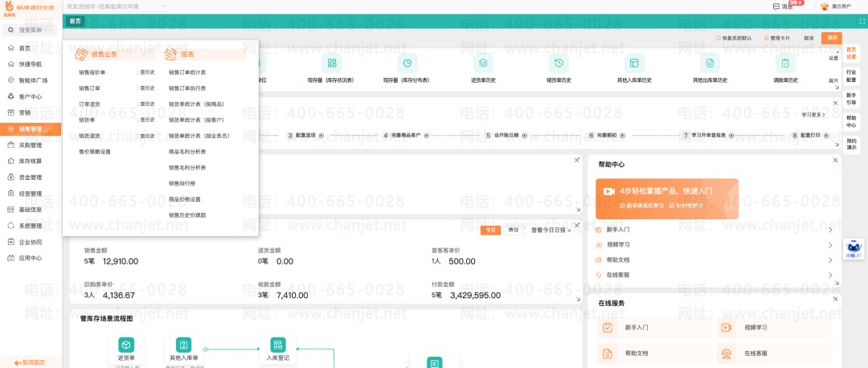Viewport: 868px width, 368px height.
Task: Open 进货单历史 layers icon
Action: click(x=483, y=63)
